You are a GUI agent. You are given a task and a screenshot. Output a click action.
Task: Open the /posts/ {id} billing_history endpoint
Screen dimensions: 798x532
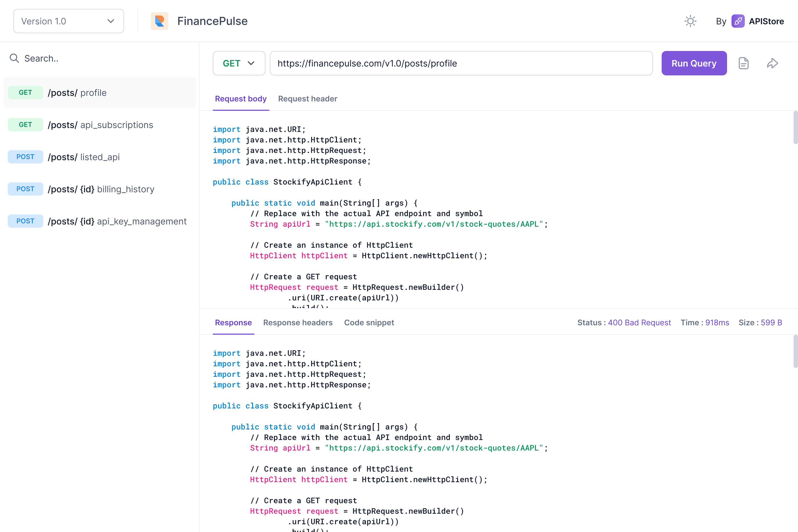(101, 189)
